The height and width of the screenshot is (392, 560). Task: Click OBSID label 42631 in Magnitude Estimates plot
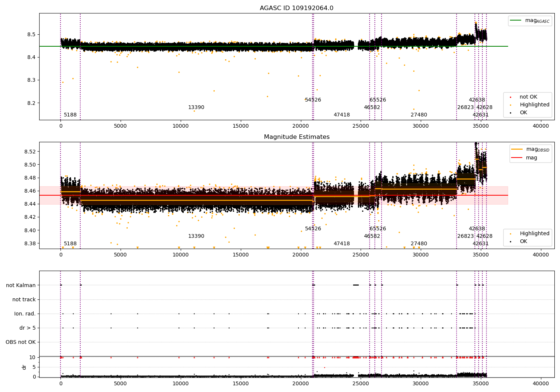pyautogui.click(x=480, y=244)
